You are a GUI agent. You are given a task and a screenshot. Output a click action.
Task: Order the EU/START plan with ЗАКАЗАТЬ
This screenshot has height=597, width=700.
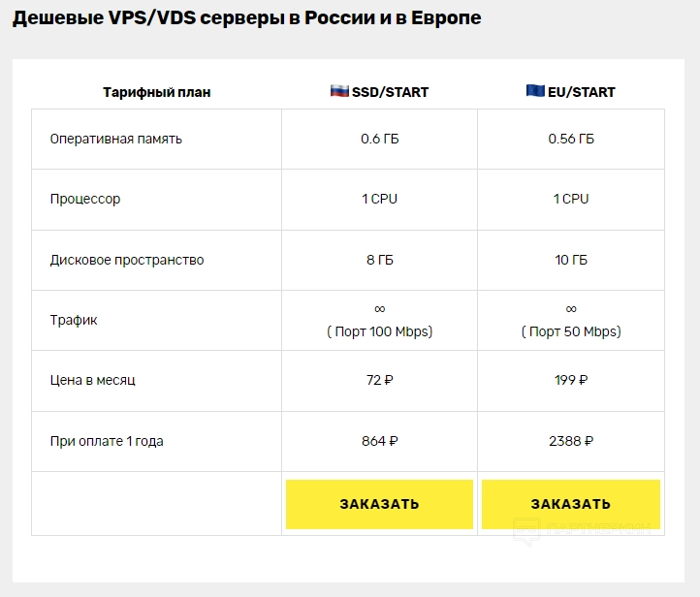(x=570, y=504)
